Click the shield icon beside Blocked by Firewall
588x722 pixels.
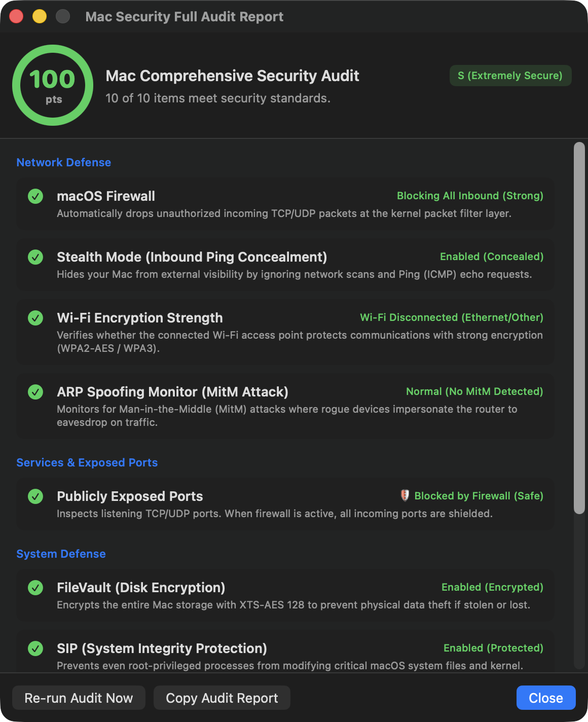coord(405,495)
